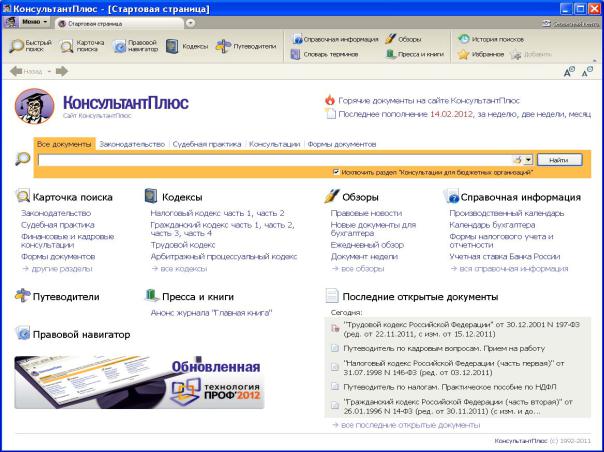
Task: Select the Стартовая страница window tab
Action: tap(119, 23)
